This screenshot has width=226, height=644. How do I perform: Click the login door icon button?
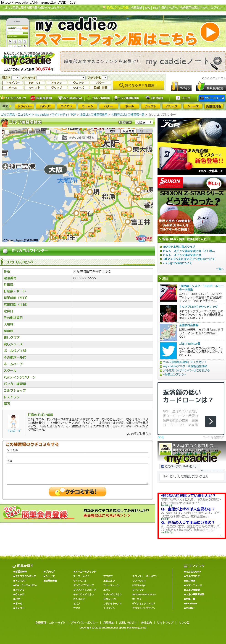coord(181,86)
